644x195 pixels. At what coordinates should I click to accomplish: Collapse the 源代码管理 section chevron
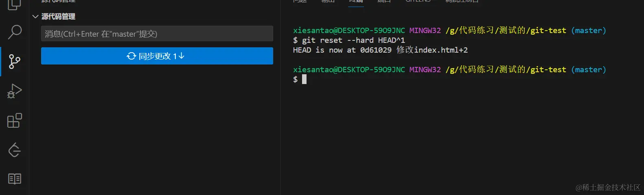coord(35,17)
